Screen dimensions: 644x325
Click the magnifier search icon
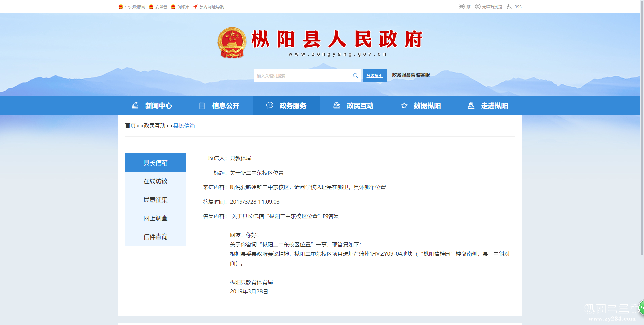tap(355, 75)
